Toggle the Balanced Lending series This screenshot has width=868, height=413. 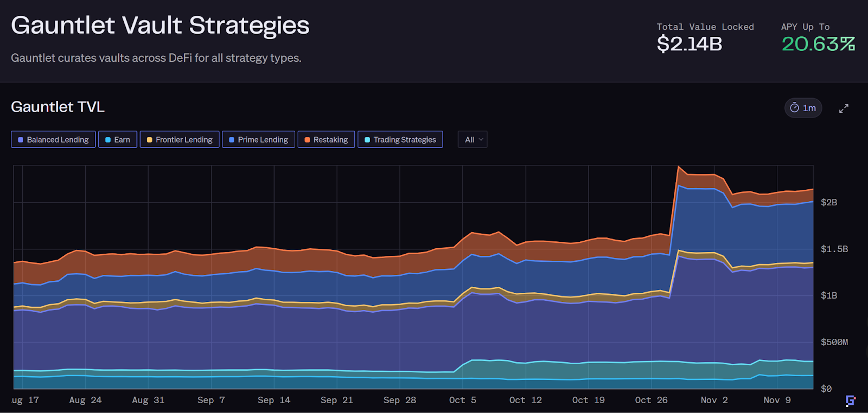click(53, 139)
